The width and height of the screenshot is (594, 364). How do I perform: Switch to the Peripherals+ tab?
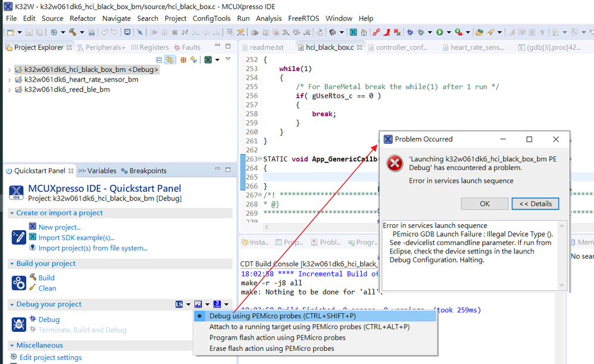point(101,48)
